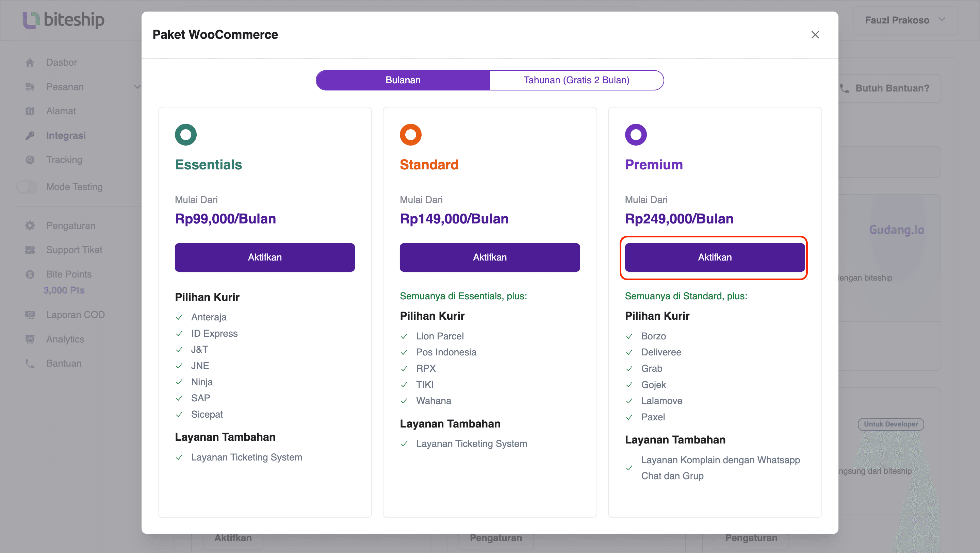Image resolution: width=980 pixels, height=553 pixels.
Task: Close the Paket WooCommerce dialog
Action: 815,35
